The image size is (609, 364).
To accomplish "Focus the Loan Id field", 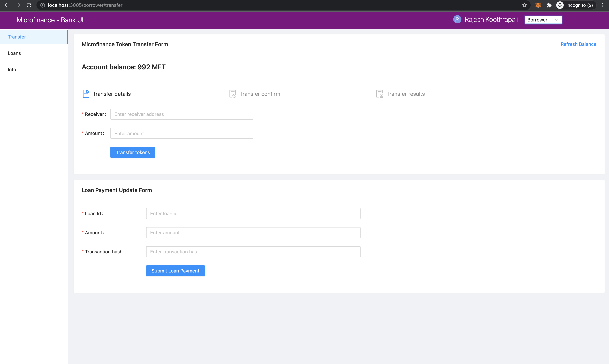I will pyautogui.click(x=253, y=213).
